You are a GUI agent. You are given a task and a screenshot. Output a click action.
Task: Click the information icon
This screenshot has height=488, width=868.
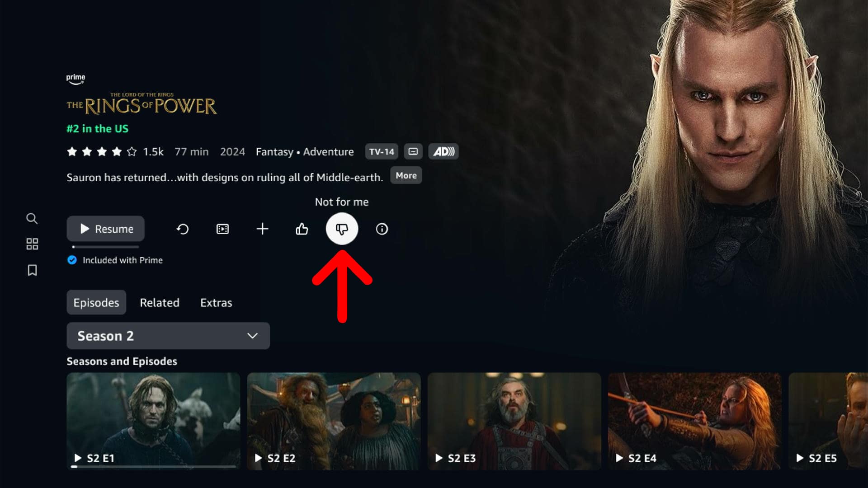[382, 229]
